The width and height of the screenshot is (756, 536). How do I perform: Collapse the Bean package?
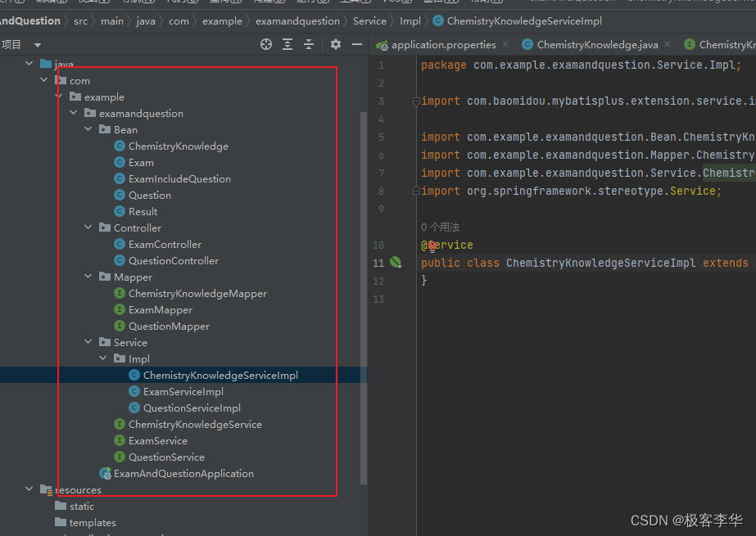click(88, 128)
